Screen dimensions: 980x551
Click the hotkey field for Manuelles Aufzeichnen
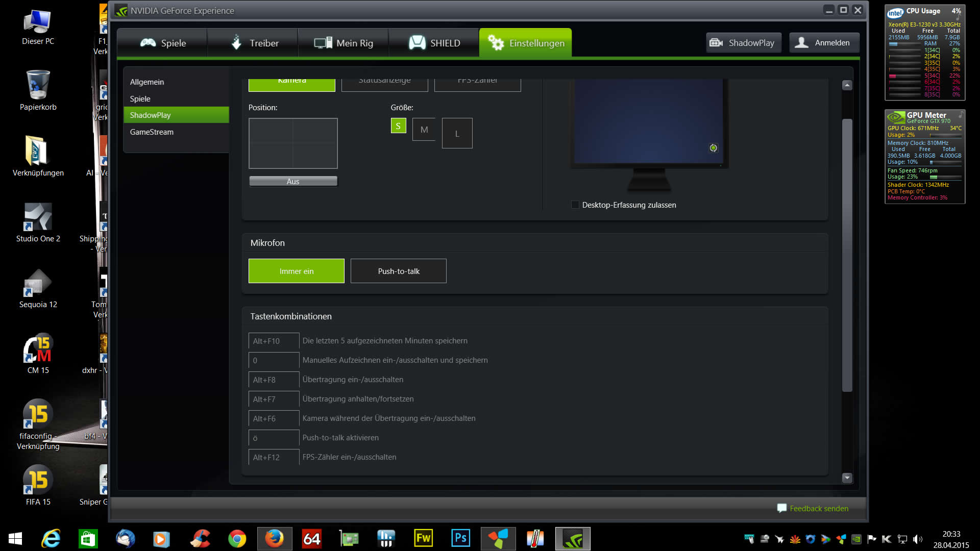point(274,360)
